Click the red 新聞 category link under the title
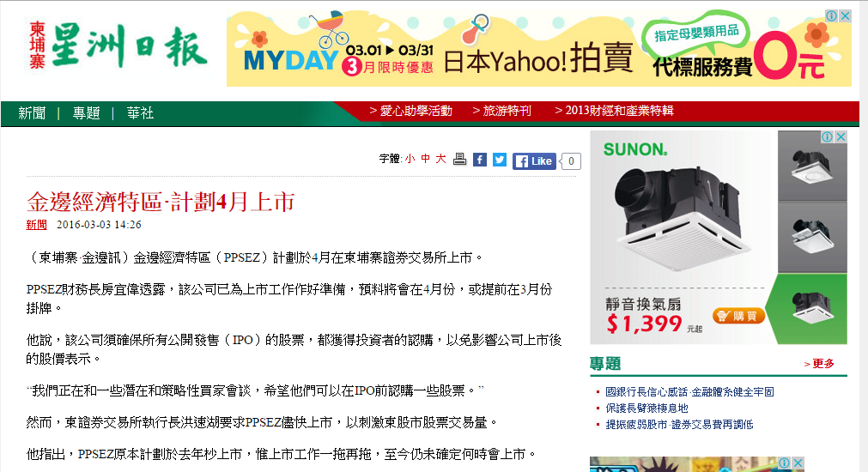 point(37,225)
